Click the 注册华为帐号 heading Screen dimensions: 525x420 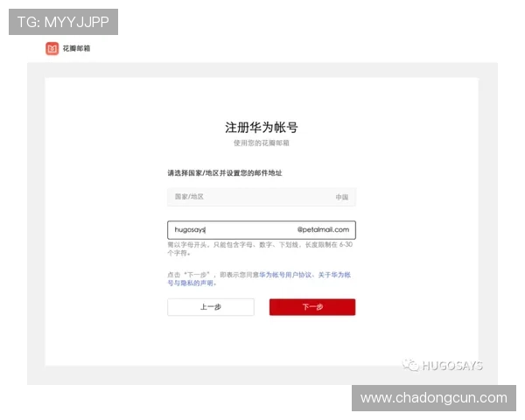pyautogui.click(x=262, y=127)
